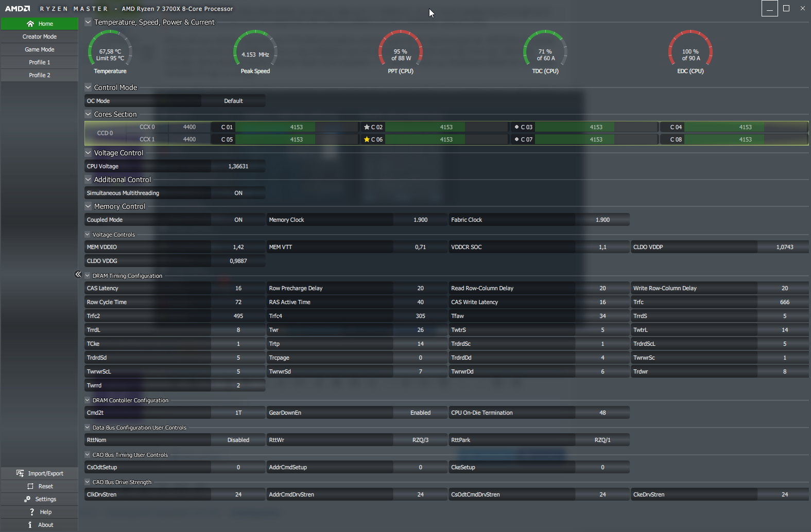The width and height of the screenshot is (811, 532).
Task: Click CCX 1 speed value 4400
Action: point(189,139)
